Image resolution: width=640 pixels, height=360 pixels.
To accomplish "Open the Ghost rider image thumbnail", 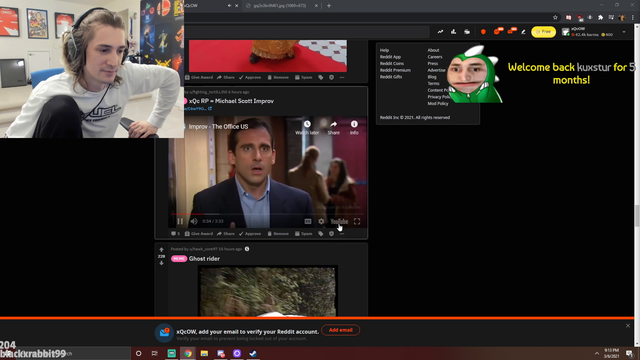I will pyautogui.click(x=267, y=291).
